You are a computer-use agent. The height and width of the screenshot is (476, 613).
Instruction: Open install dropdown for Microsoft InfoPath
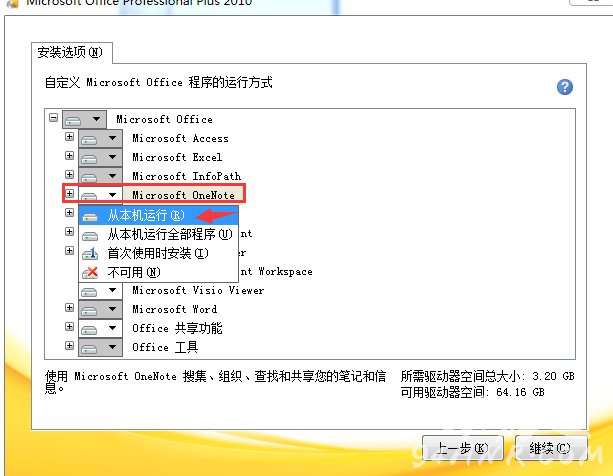point(100,175)
